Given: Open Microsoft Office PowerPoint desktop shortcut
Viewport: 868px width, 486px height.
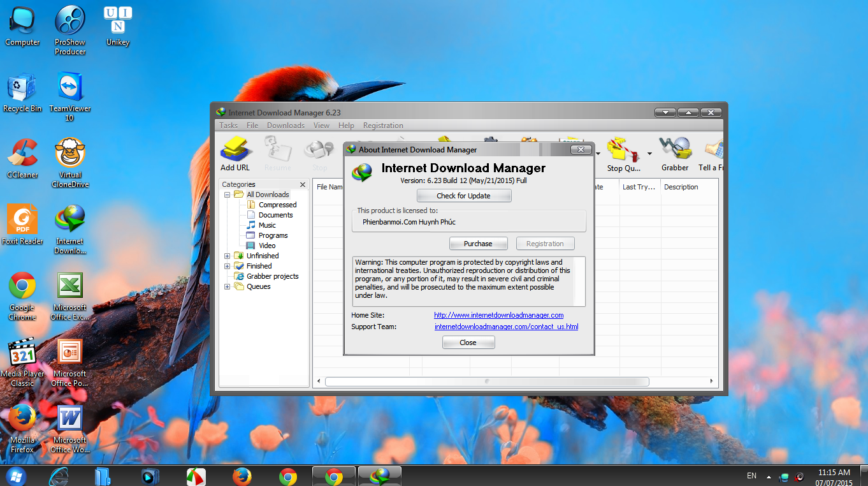Looking at the screenshot, I should pos(70,362).
